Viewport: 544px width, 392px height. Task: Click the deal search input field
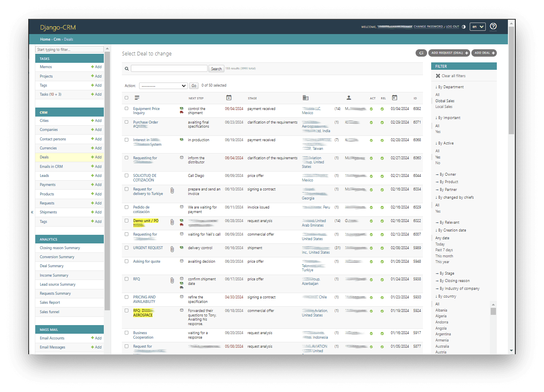(x=169, y=69)
